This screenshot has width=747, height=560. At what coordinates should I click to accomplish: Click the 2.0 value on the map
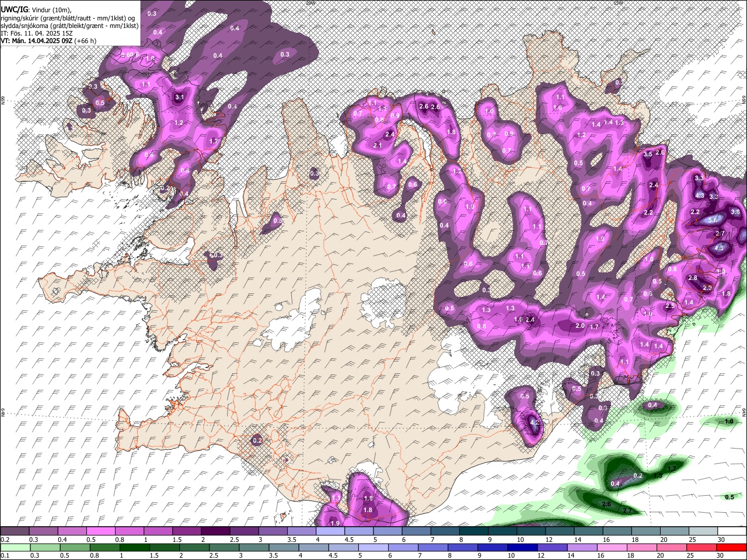pos(580,325)
